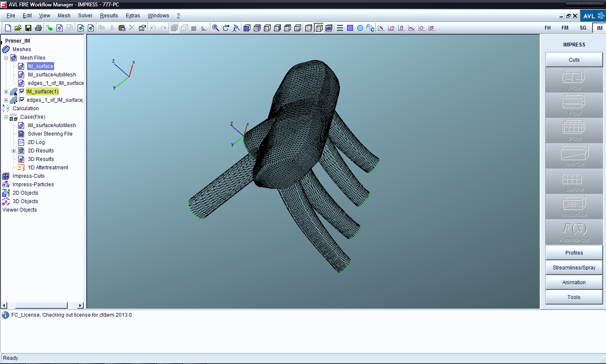Open the Tools section

click(x=574, y=297)
